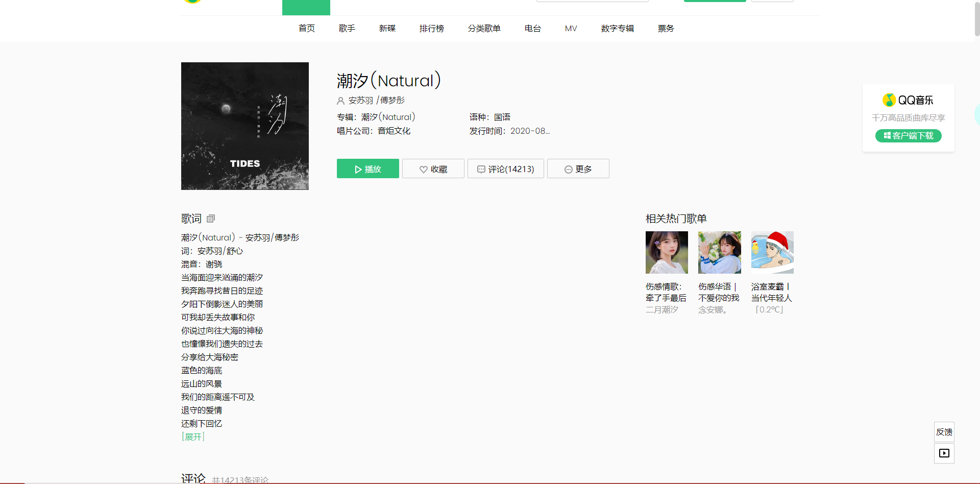Click the copy lyrics icon beside 歌词
The height and width of the screenshot is (484, 980).
(x=211, y=219)
